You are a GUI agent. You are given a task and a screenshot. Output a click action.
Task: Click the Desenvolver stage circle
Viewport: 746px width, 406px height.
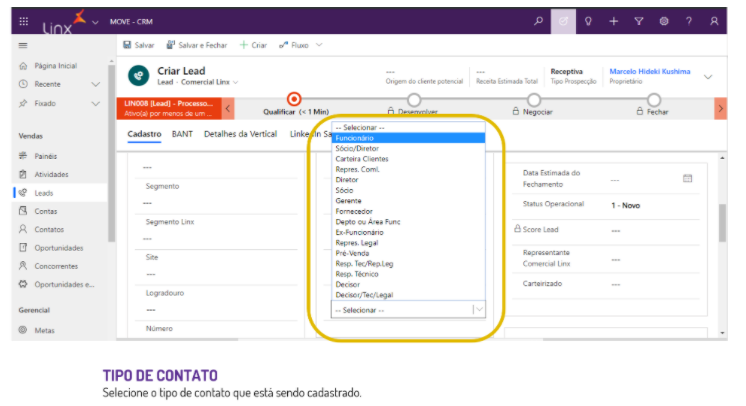pos(414,99)
